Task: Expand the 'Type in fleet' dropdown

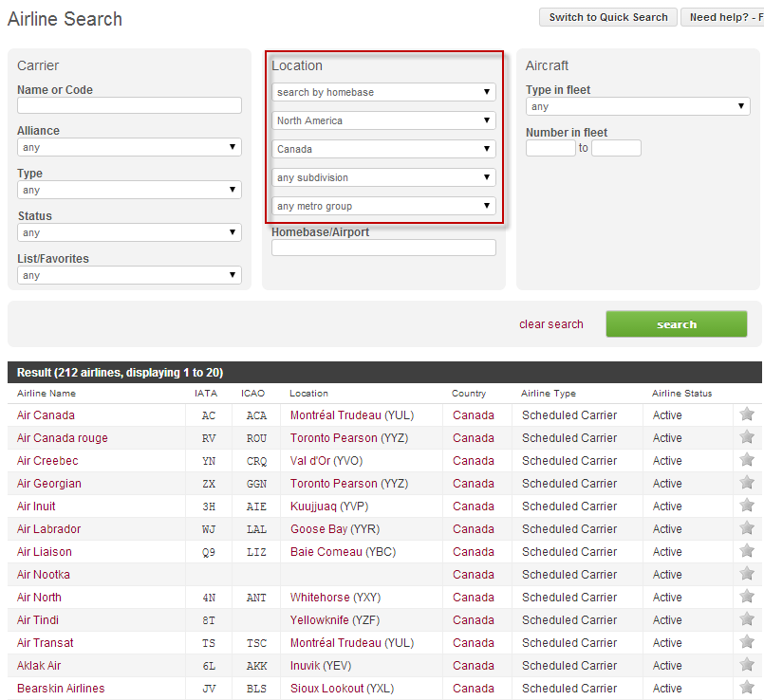Action: coord(638,107)
